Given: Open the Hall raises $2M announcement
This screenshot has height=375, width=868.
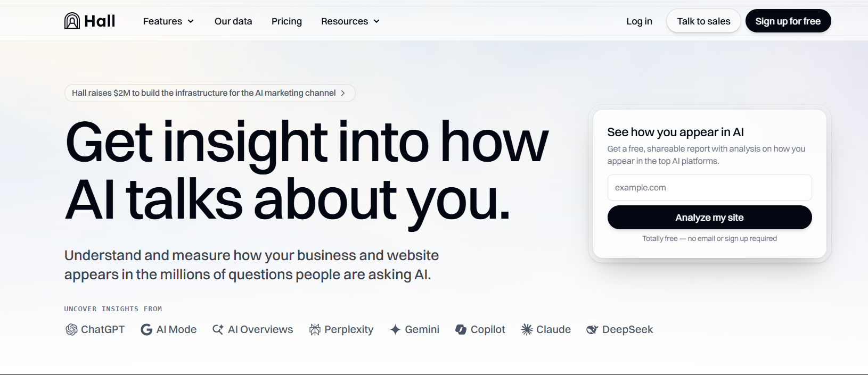Looking at the screenshot, I should [x=204, y=93].
